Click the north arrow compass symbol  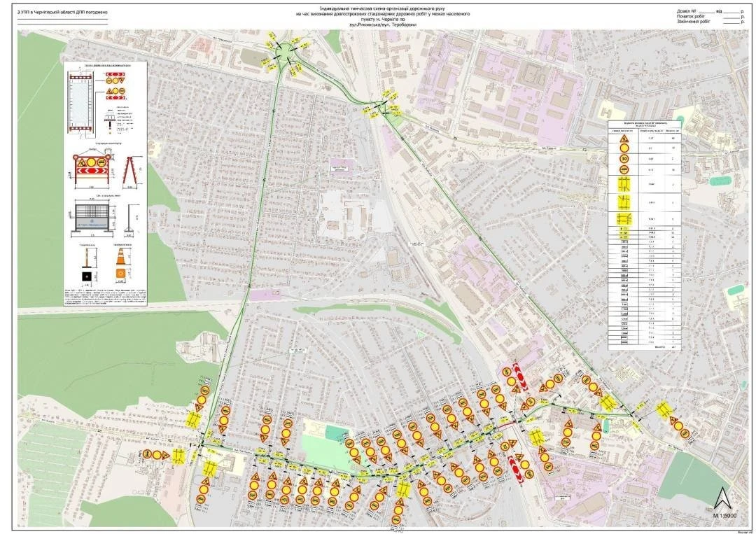coord(724,498)
